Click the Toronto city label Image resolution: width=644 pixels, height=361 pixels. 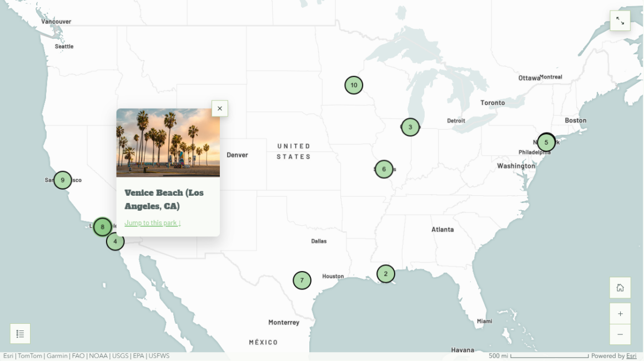click(x=492, y=103)
